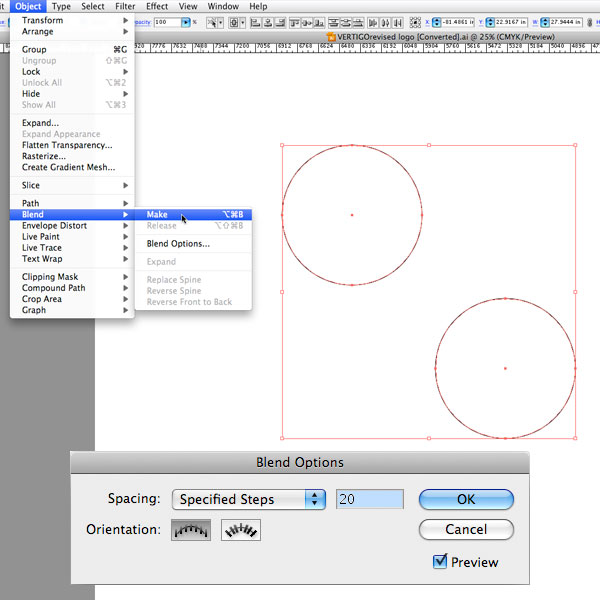Expand the Slice submenu
This screenshot has height=600, width=600.
point(72,185)
